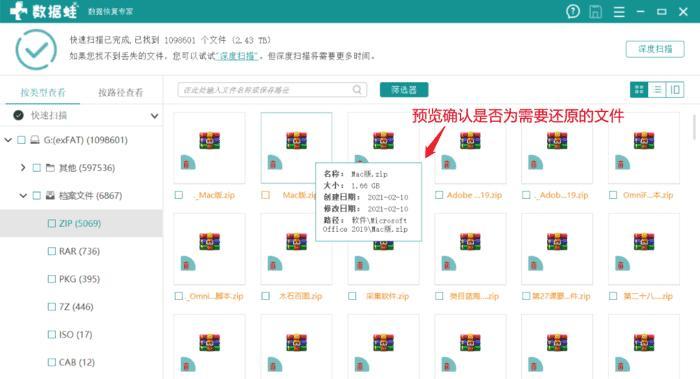700x379 pixels.
Task: Check the 7Z (446) checkbox
Action: (x=52, y=307)
